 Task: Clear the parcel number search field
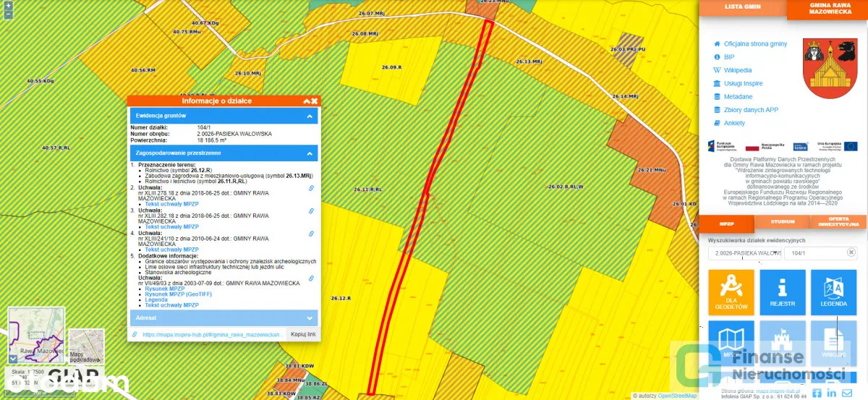tap(851, 252)
